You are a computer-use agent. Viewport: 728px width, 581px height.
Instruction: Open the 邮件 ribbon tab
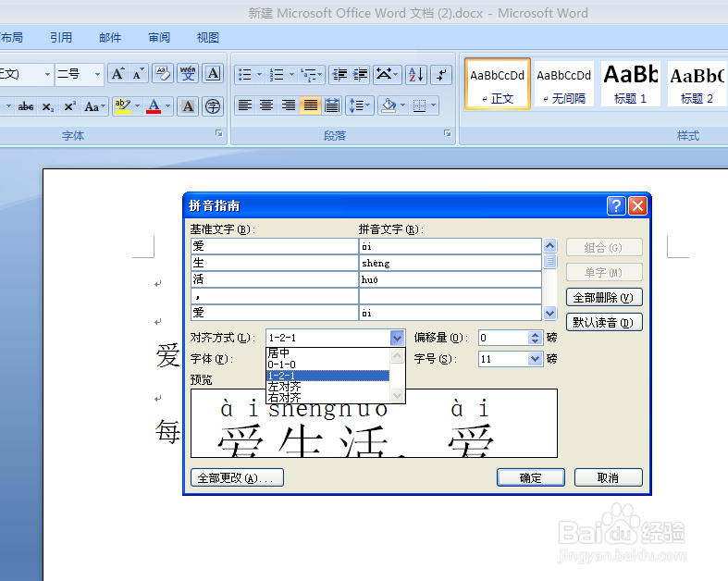point(110,38)
